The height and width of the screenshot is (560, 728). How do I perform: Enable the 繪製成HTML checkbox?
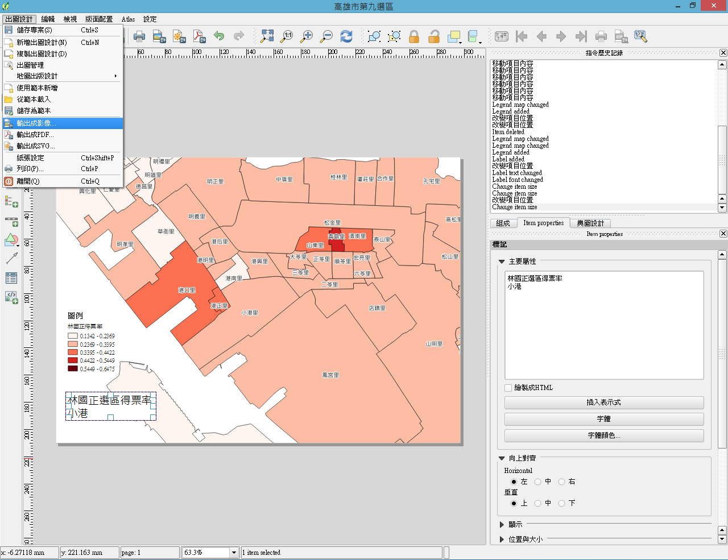[x=508, y=388]
